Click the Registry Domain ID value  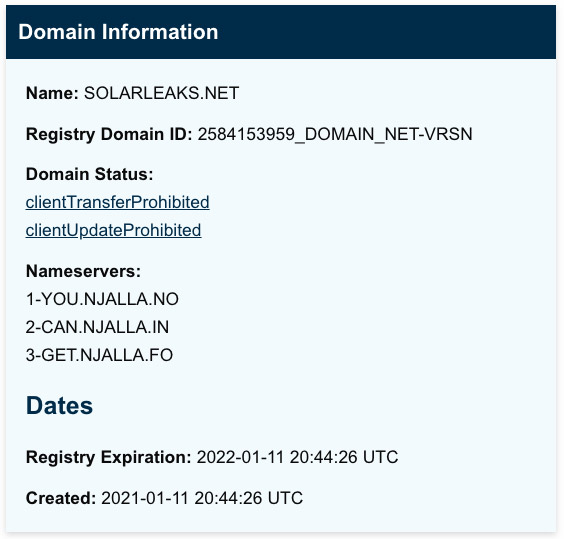(x=335, y=134)
